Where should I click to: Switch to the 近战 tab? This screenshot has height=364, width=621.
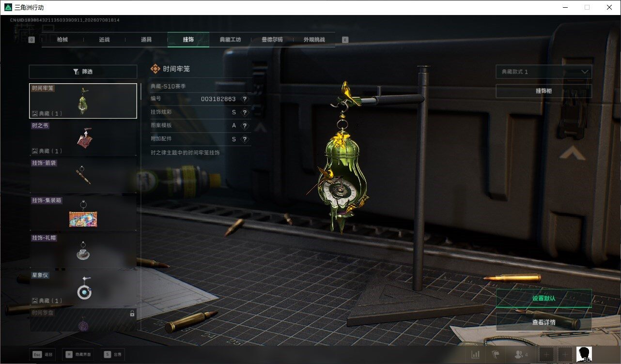coord(104,40)
